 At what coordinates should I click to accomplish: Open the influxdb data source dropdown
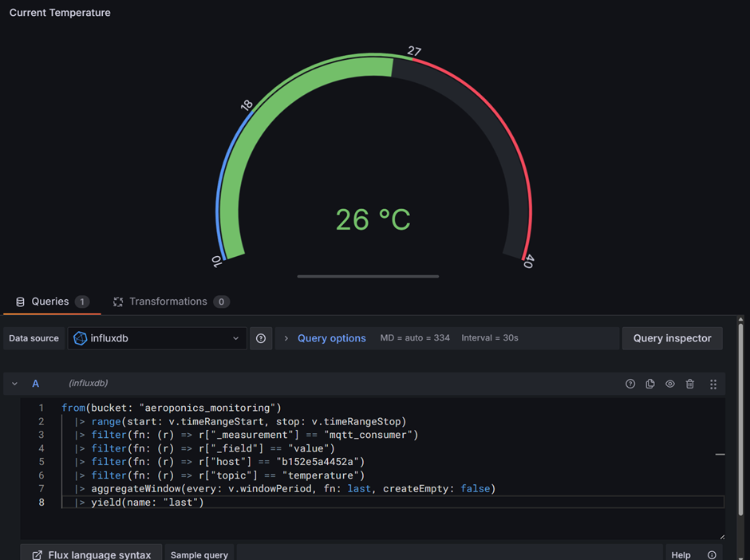point(157,338)
